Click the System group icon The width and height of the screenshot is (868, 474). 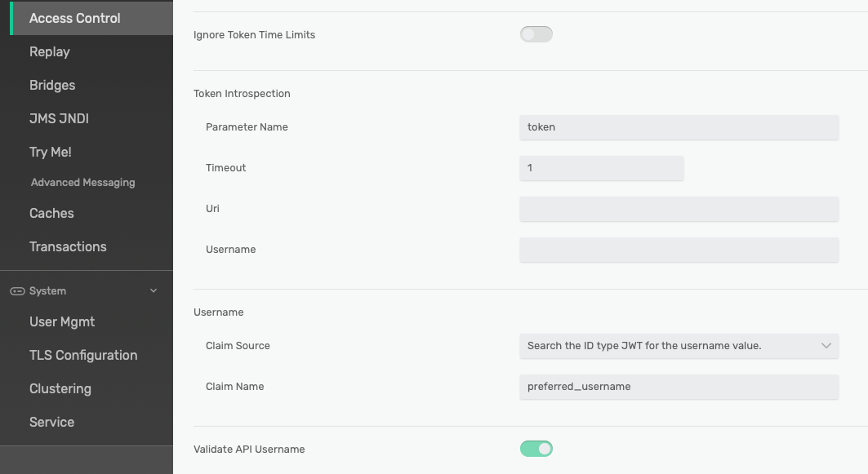click(x=17, y=291)
